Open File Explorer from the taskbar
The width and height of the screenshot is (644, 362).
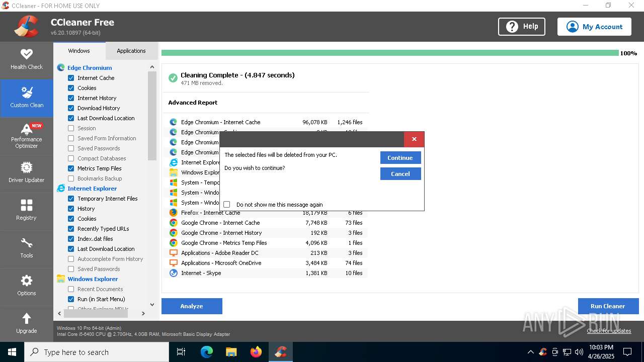pos(231,352)
